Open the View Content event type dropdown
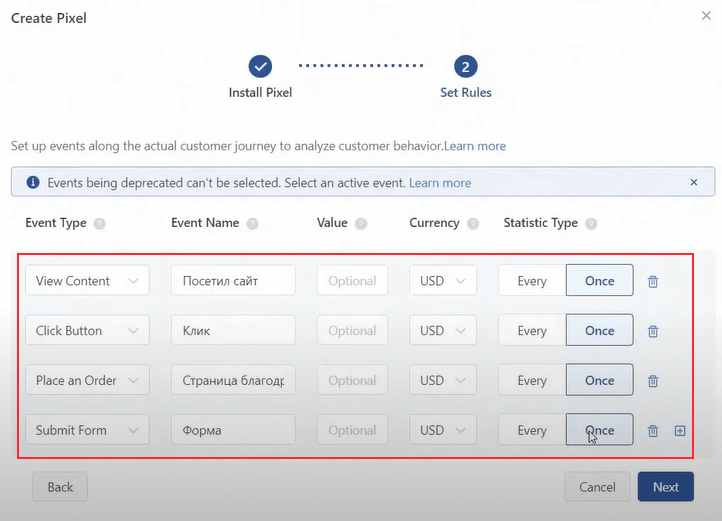Viewport: 722px width, 521px height. point(87,281)
